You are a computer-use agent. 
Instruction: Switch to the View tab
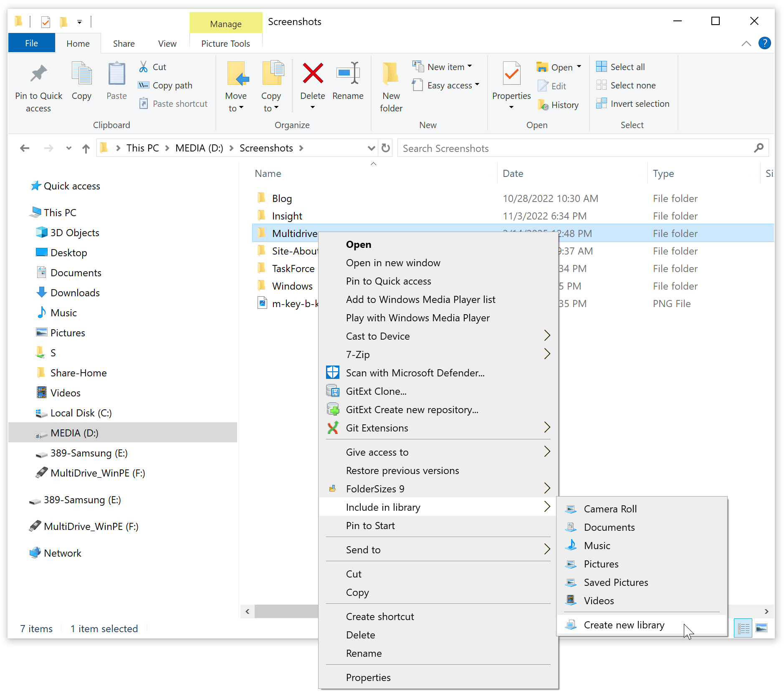coord(167,43)
